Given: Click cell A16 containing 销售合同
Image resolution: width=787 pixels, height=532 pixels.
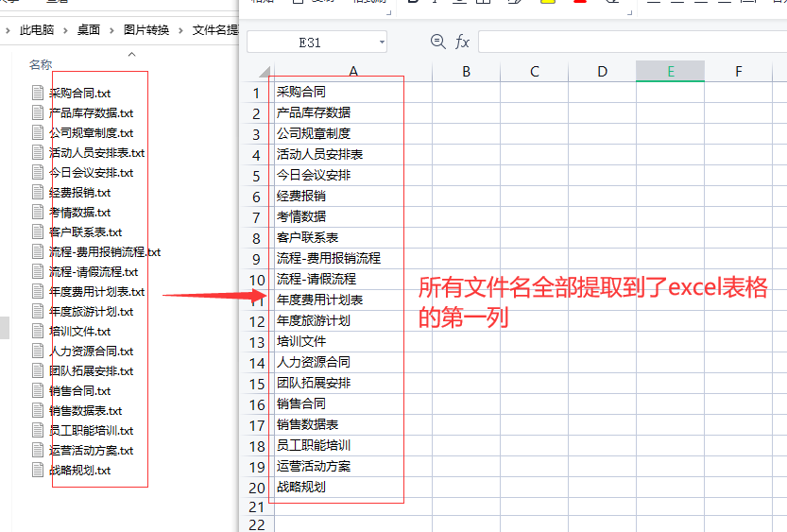Looking at the screenshot, I should (353, 404).
